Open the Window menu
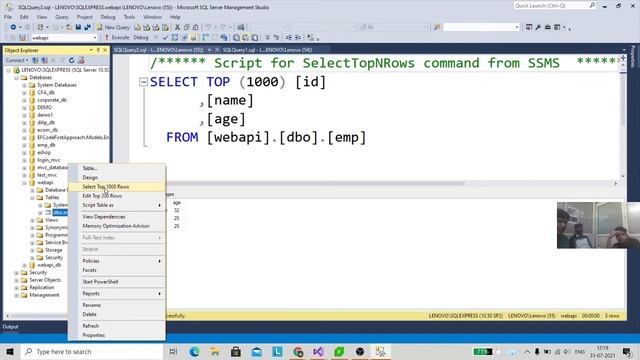The image size is (640, 360). pyautogui.click(x=152, y=17)
